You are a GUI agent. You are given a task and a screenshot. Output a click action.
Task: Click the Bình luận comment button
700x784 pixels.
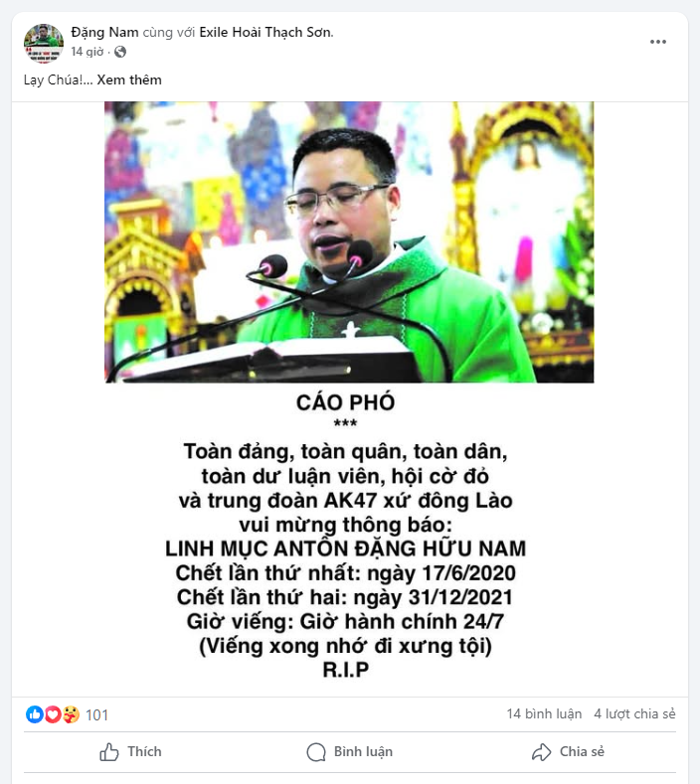pos(350,751)
